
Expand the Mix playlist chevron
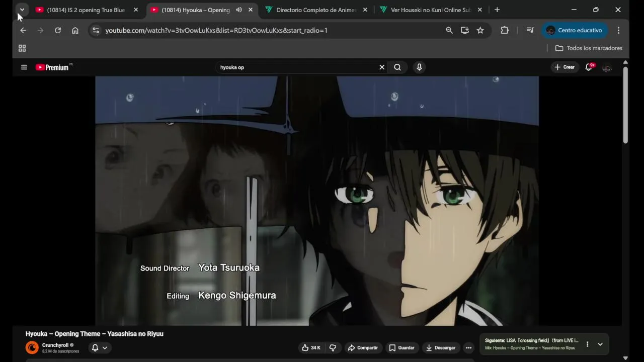click(x=600, y=344)
